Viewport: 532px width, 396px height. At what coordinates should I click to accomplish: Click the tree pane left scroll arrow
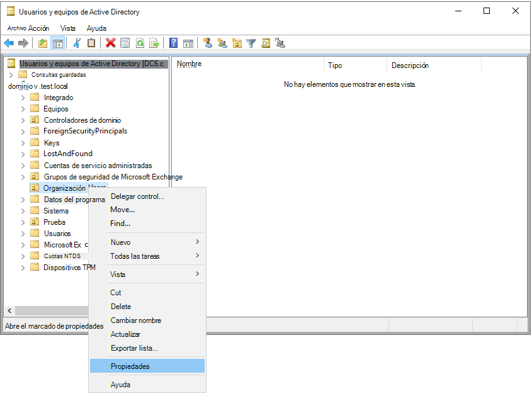click(x=9, y=310)
